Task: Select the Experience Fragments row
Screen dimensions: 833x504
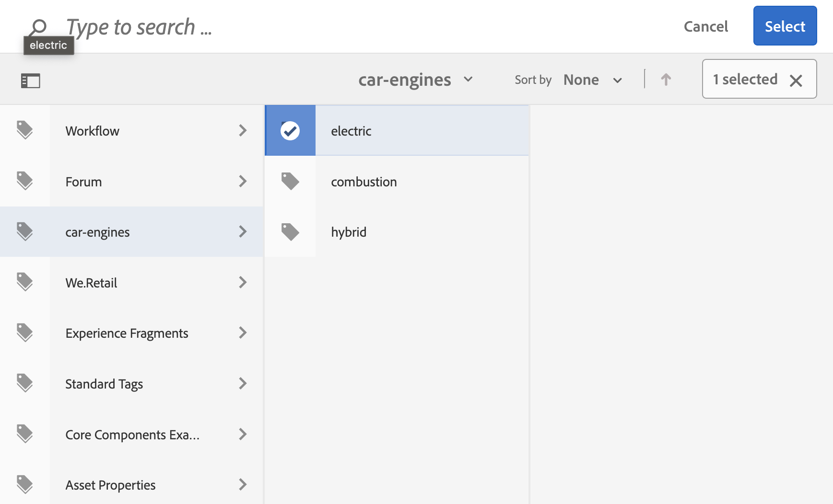Action: coord(131,333)
